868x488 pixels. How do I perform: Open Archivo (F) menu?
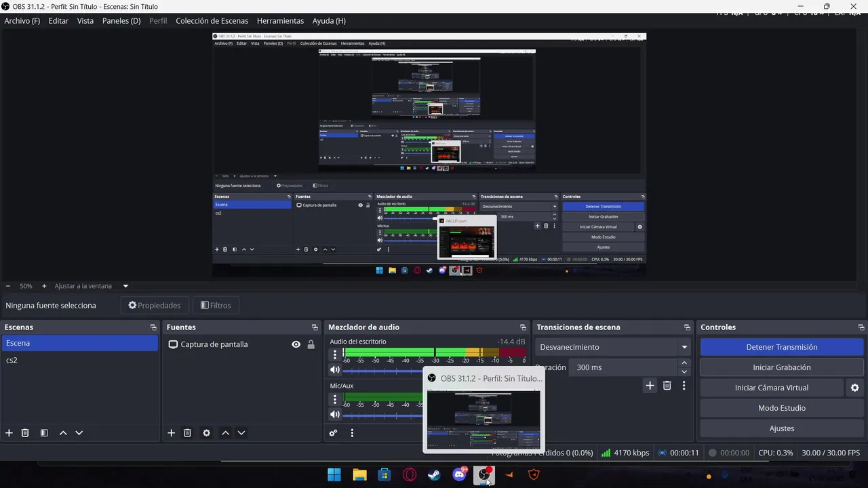(22, 21)
